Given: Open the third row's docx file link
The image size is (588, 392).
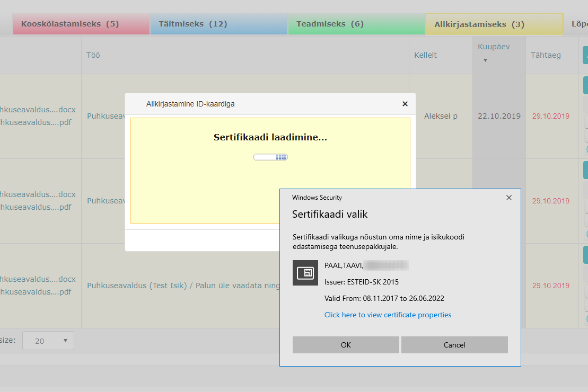Looking at the screenshot, I should pyautogui.click(x=38, y=279).
